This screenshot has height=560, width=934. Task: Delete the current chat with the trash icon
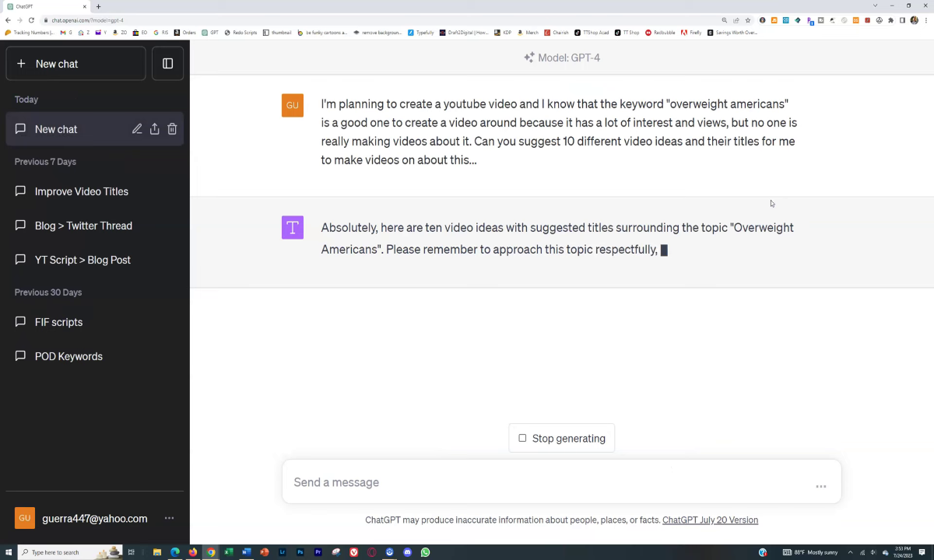click(172, 129)
